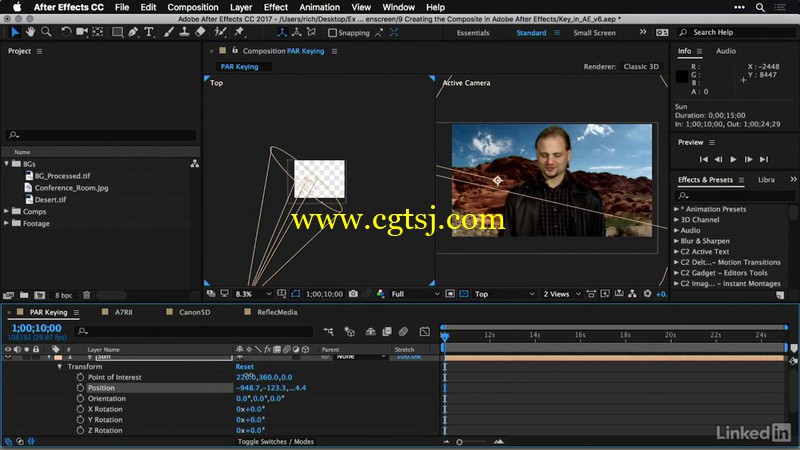The width and height of the screenshot is (800, 450).
Task: Open the Animation menu
Action: 319,7
